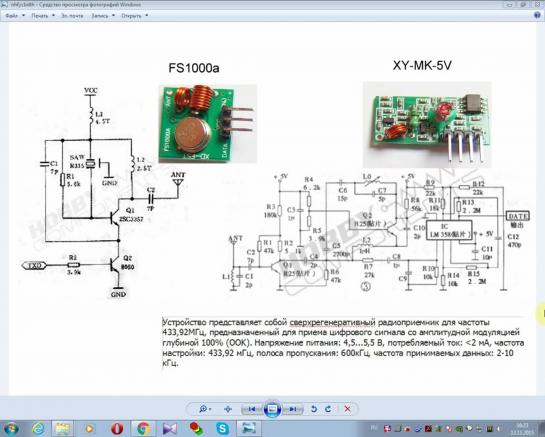Open the Windows Start menu
The width and height of the screenshot is (545, 437).
click(x=11, y=428)
